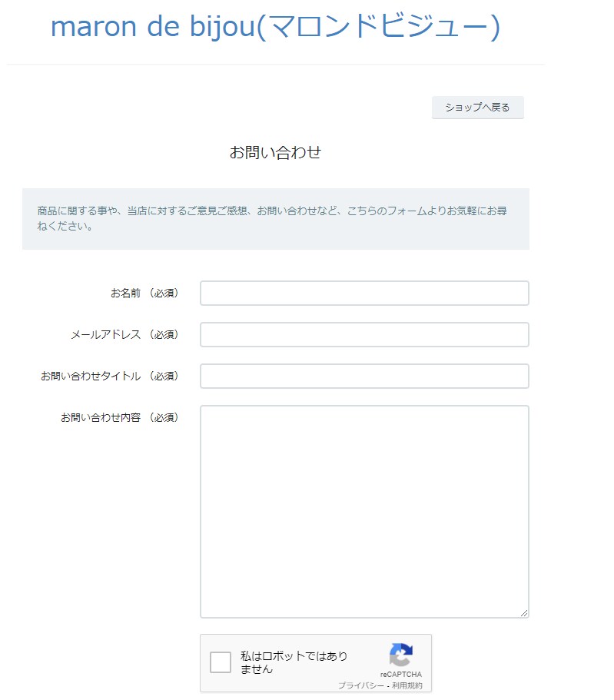Click inside the お問い合わせ内容 text area
The image size is (614, 700).
pyautogui.click(x=364, y=512)
